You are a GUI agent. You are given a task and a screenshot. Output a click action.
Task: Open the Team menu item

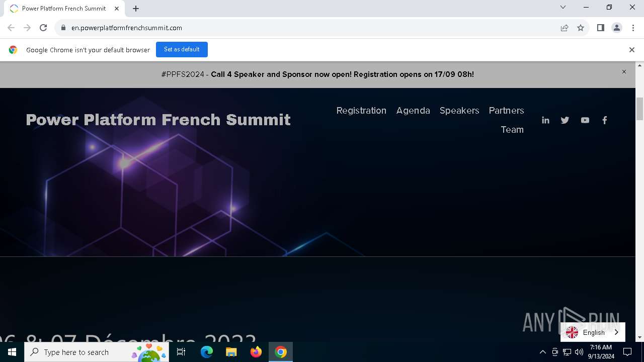tap(512, 130)
